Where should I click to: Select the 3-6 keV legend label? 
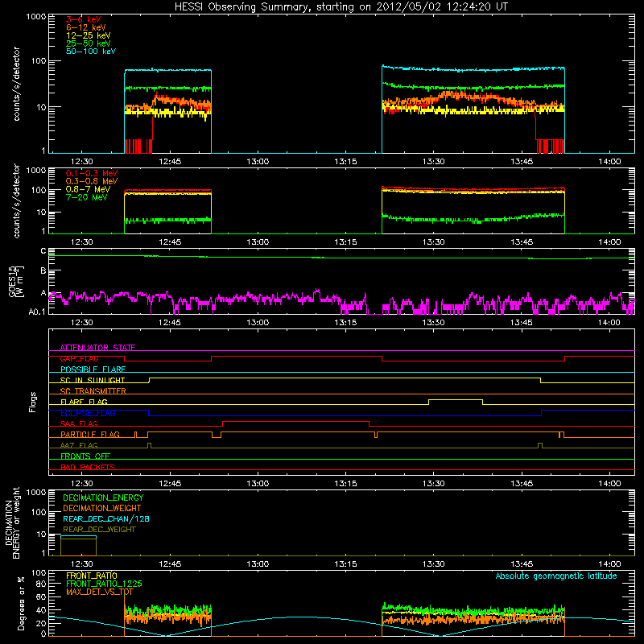[x=83, y=19]
